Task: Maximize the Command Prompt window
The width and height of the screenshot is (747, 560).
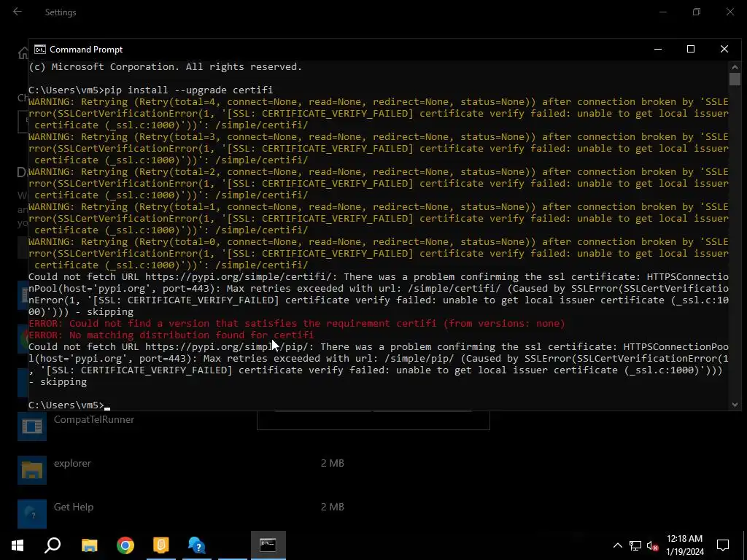Action: click(691, 49)
